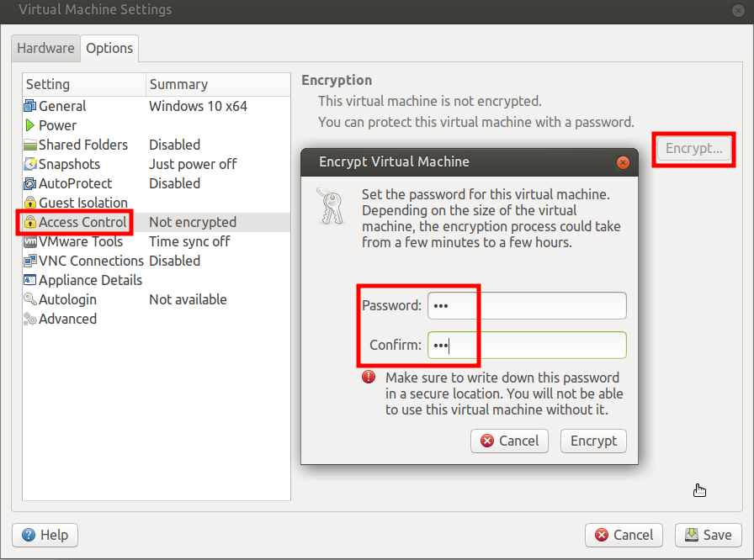Select AutoProtect setting label
Viewport: 754px width, 560px height.
coord(76,183)
